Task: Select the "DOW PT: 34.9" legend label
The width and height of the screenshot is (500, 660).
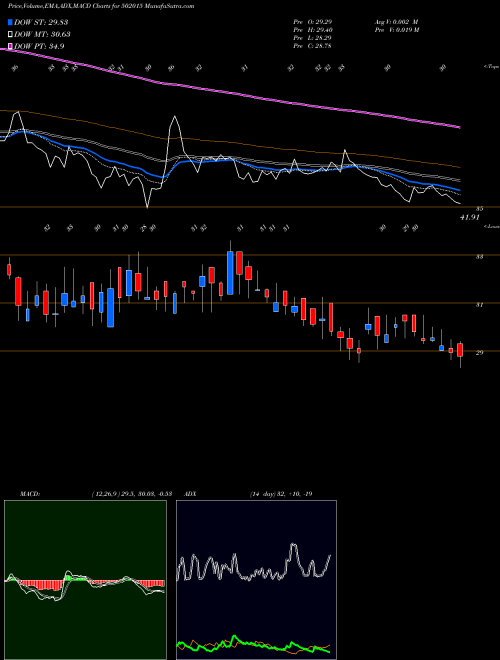Action: point(39,46)
